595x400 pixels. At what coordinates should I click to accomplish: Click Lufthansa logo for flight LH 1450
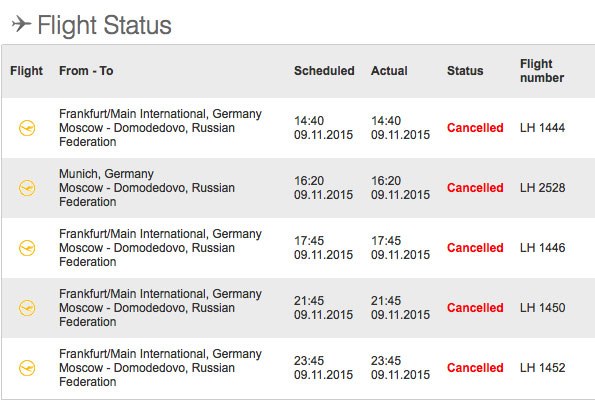27,308
